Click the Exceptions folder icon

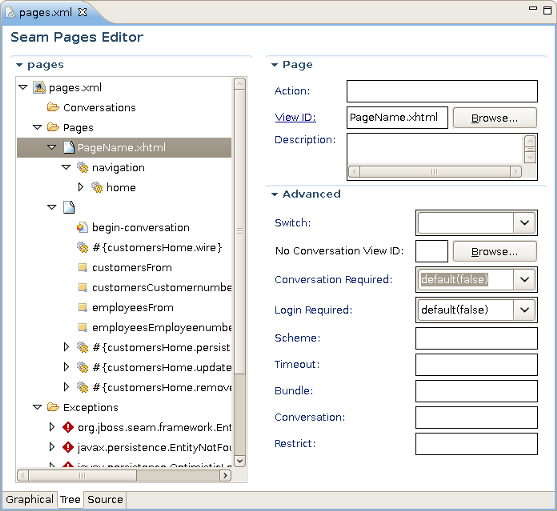(53, 407)
